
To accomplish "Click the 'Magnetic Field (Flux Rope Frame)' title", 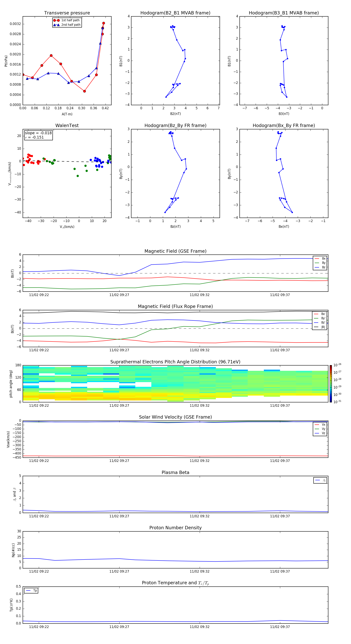I will tap(175, 307).
